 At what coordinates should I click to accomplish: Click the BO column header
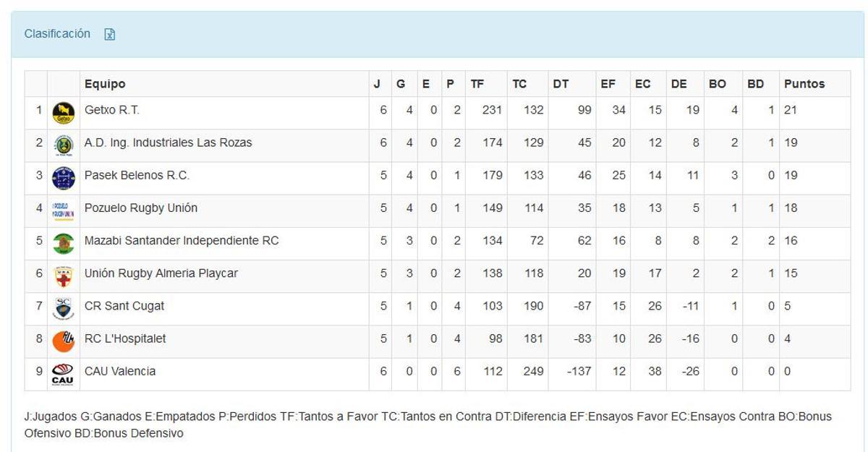[x=718, y=84]
